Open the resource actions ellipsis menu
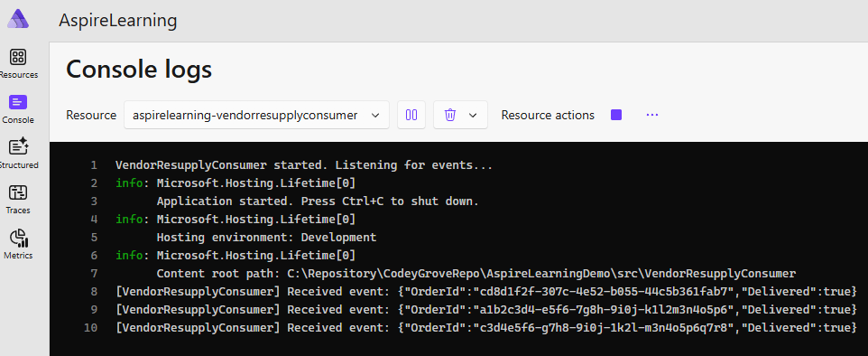868x356 pixels. [652, 115]
